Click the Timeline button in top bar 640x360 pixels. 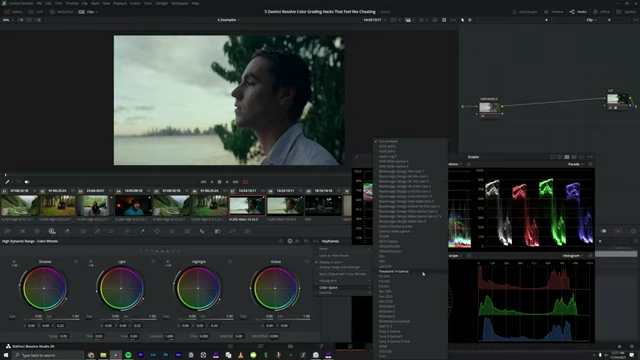553,12
